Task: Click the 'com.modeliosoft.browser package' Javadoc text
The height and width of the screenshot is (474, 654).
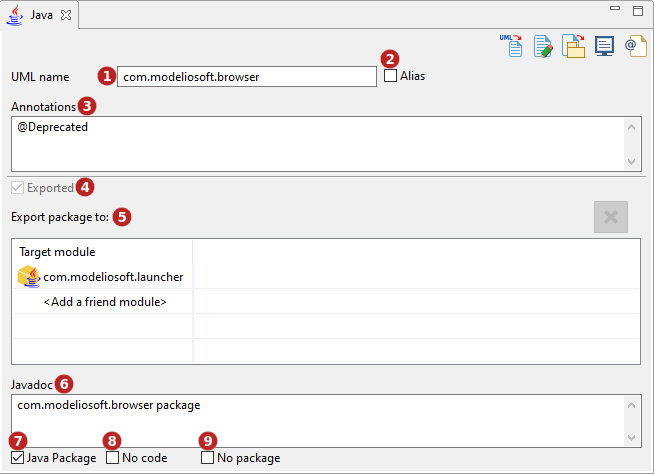Action: (x=109, y=405)
